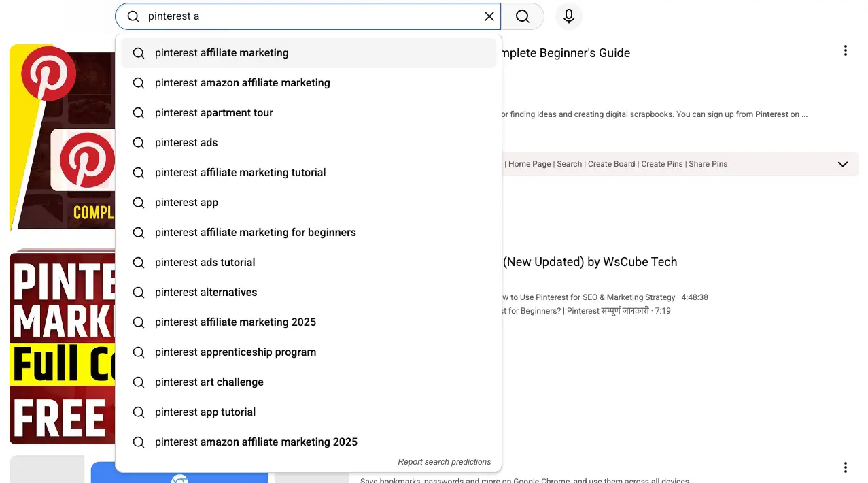Clear the search text with X icon

[489, 16]
